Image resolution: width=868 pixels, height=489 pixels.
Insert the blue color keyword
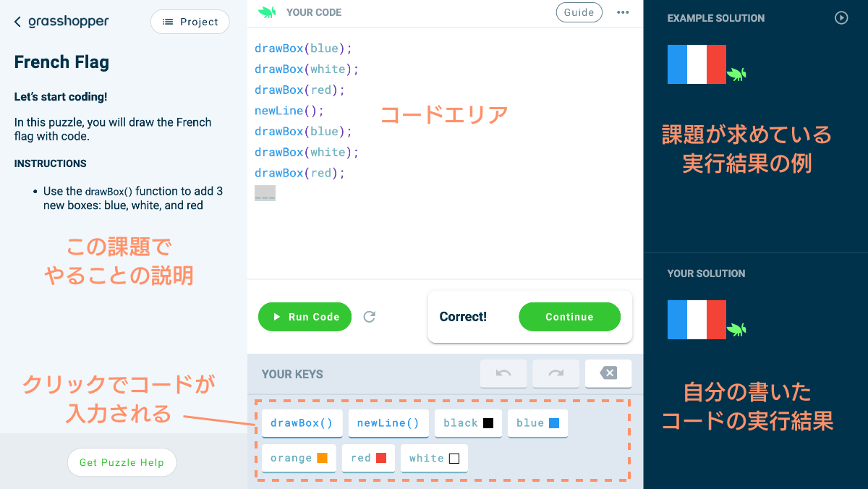tap(537, 423)
